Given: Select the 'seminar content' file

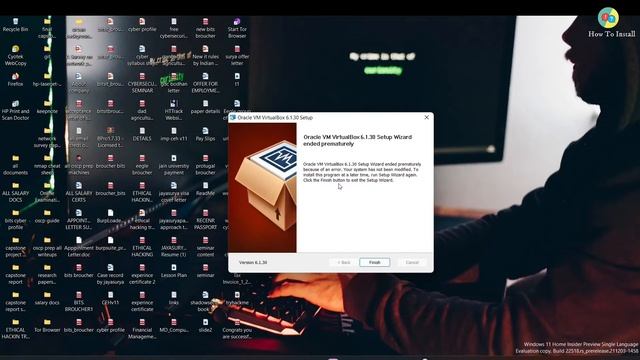Looking at the screenshot, I should tap(205, 247).
